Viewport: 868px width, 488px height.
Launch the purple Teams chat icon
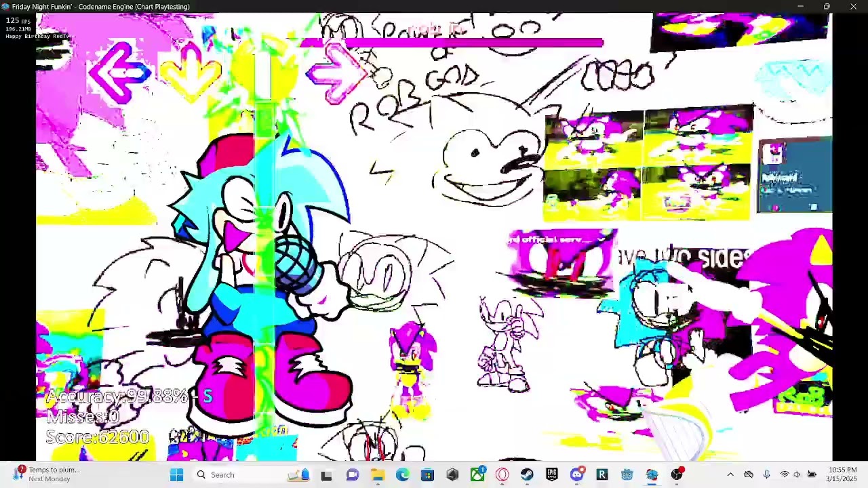[x=352, y=474]
